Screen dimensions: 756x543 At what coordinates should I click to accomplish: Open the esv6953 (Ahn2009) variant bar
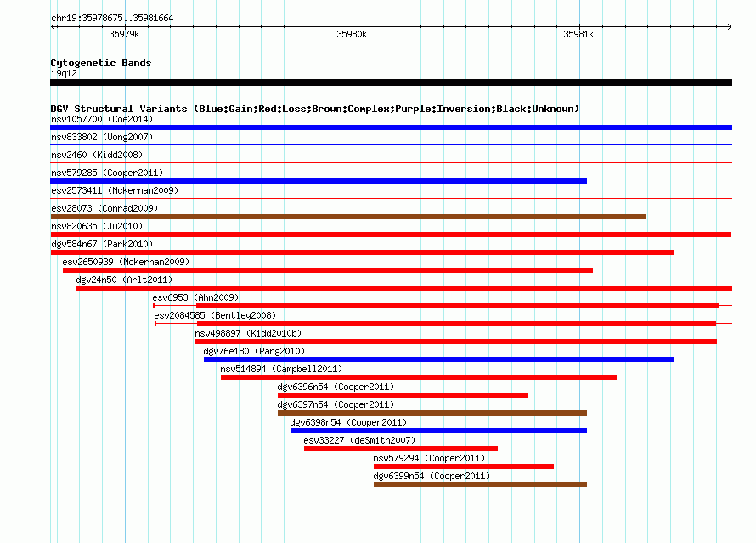pyautogui.click(x=443, y=306)
